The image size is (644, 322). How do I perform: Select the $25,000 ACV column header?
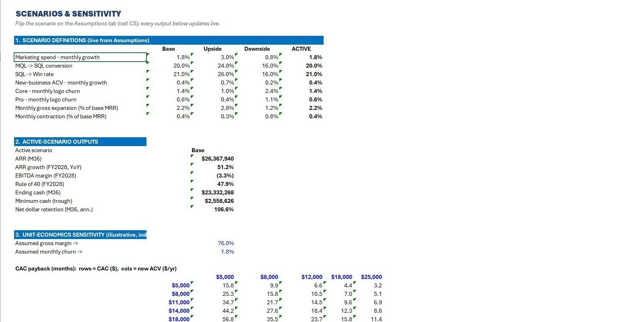[372, 277]
